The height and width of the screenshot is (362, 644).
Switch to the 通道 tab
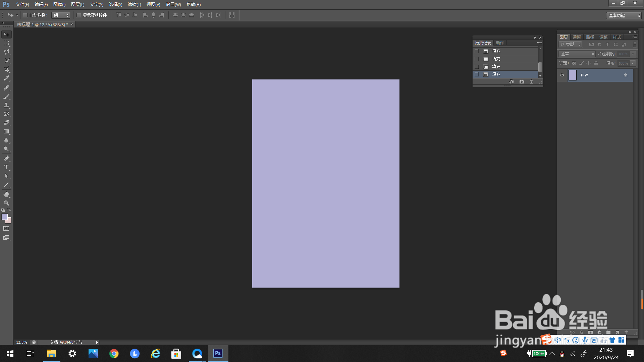[577, 37]
